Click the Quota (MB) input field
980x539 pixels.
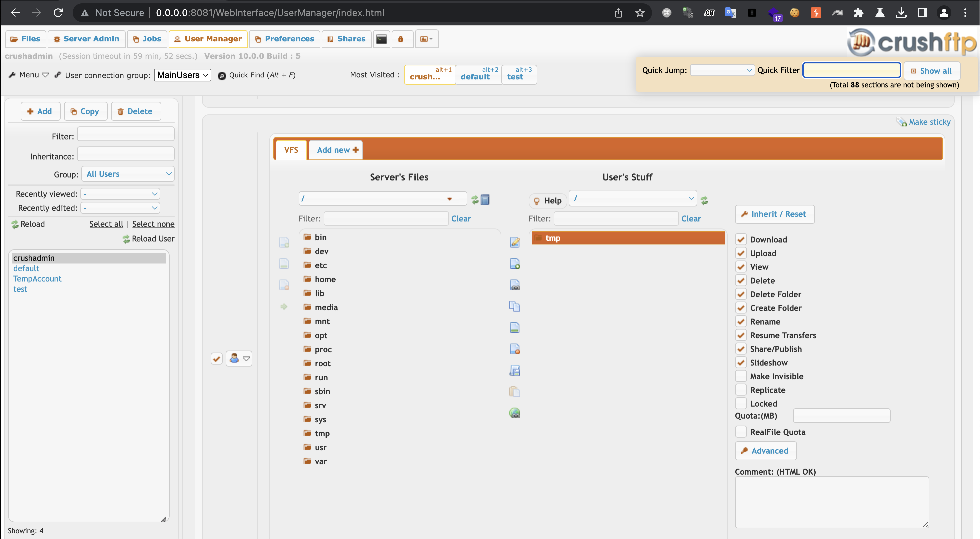841,416
